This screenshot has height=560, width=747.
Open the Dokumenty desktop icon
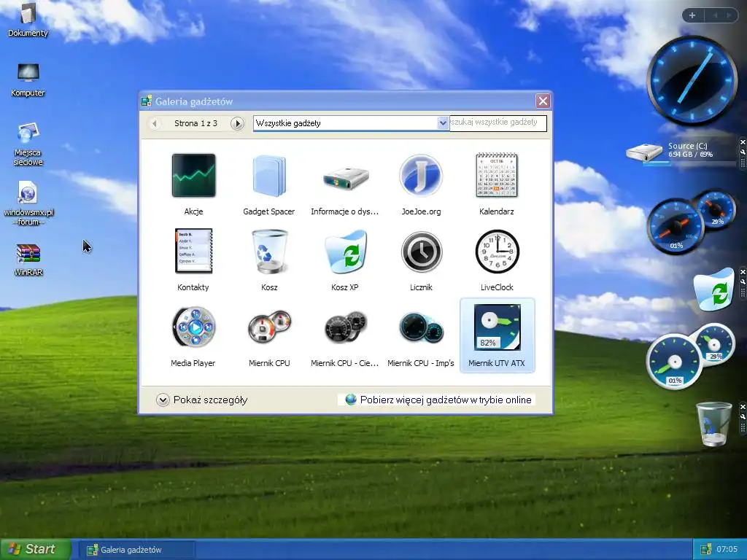[x=28, y=20]
